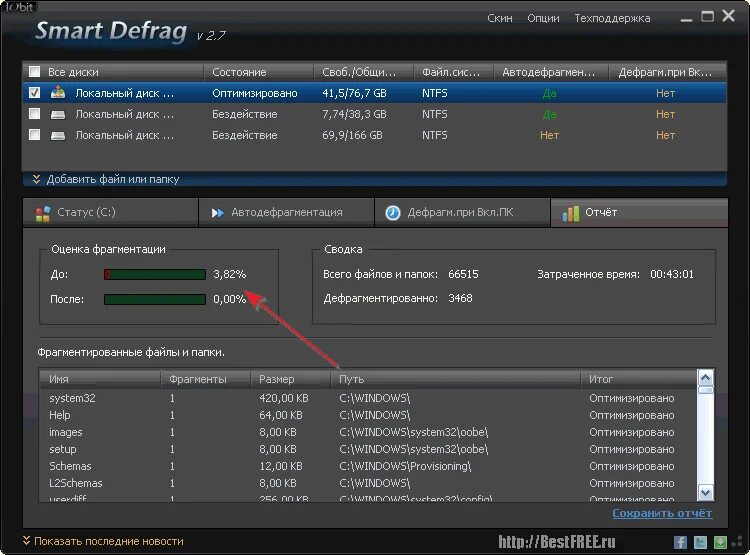
Task: Select the 'L2Schemas' row in file list
Action: tap(368, 483)
